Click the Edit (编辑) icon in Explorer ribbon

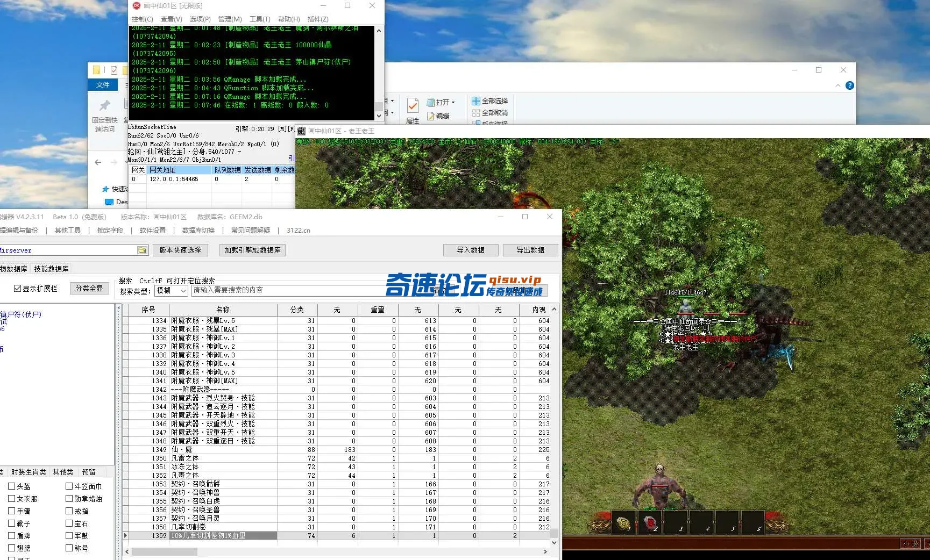tap(431, 116)
